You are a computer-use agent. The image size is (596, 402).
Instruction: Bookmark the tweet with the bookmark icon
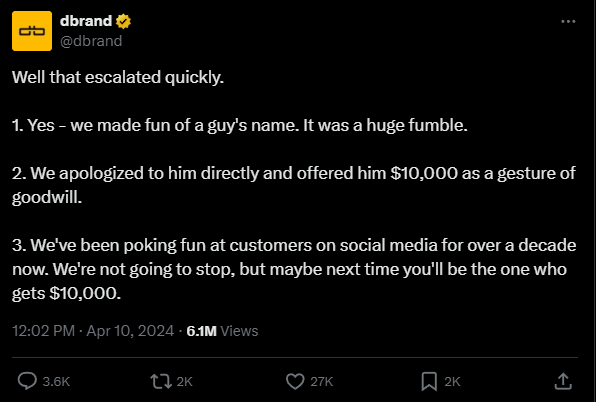[x=429, y=381]
